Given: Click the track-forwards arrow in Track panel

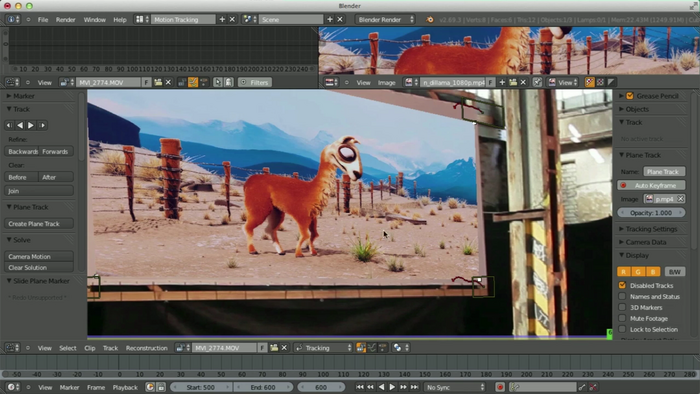Looking at the screenshot, I should click(31, 125).
